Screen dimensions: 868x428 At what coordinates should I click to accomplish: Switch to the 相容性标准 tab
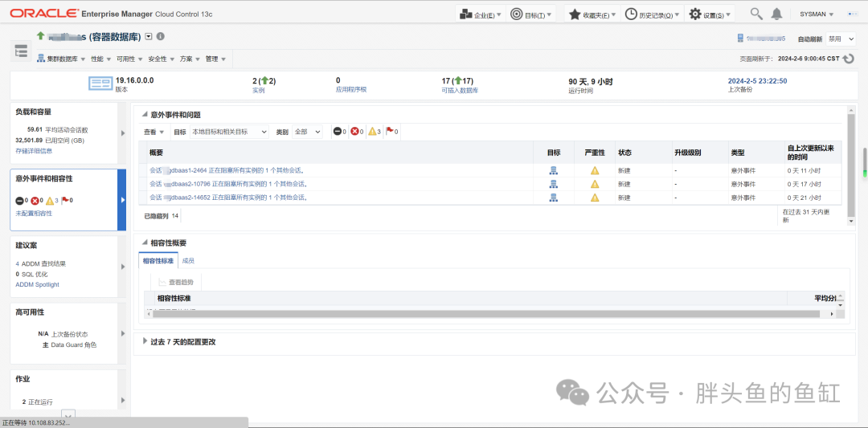158,260
